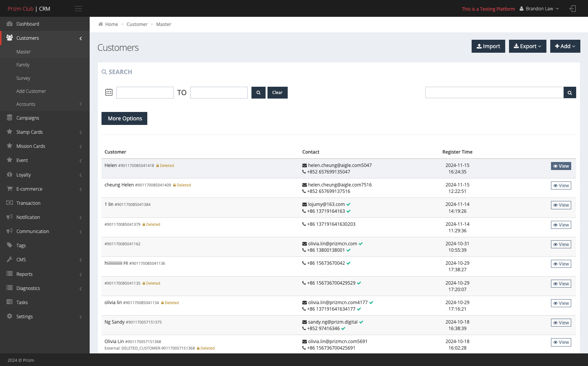588x366 pixels.
Task: View customer Ng Sandy's record
Action: tap(561, 323)
